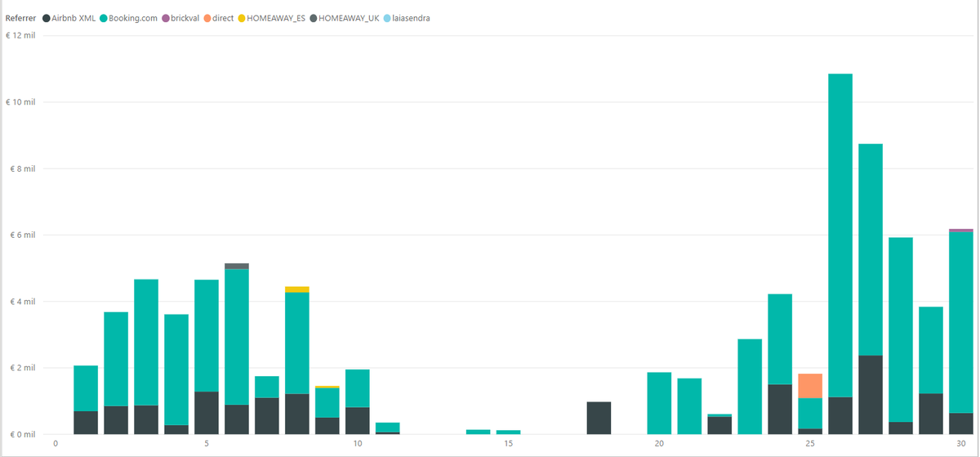Select the Booking.com segment of day 6 bar
980x457 pixels.
point(236,337)
